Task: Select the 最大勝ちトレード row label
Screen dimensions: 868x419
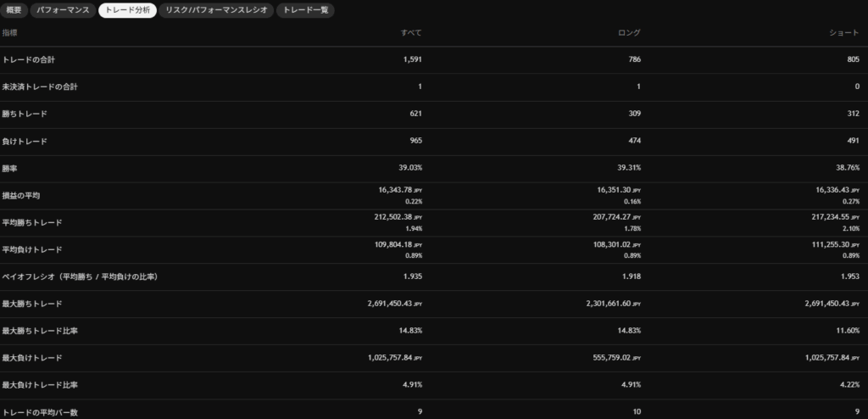Action: 32,304
